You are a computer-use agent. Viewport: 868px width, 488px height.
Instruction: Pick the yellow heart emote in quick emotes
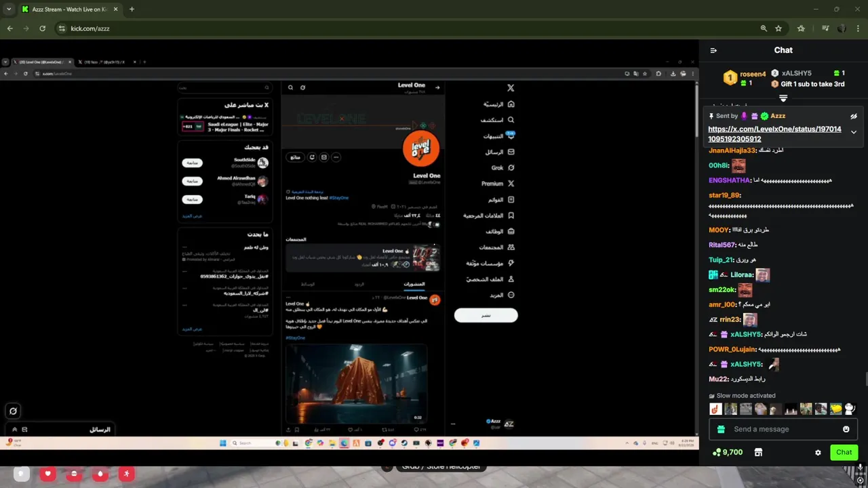pyautogui.click(x=835, y=409)
